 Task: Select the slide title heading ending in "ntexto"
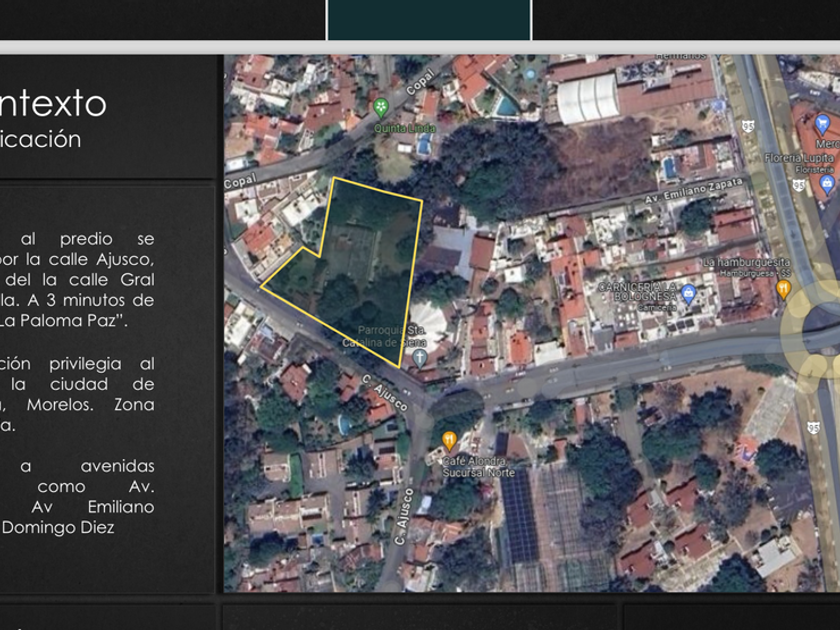coord(53,103)
